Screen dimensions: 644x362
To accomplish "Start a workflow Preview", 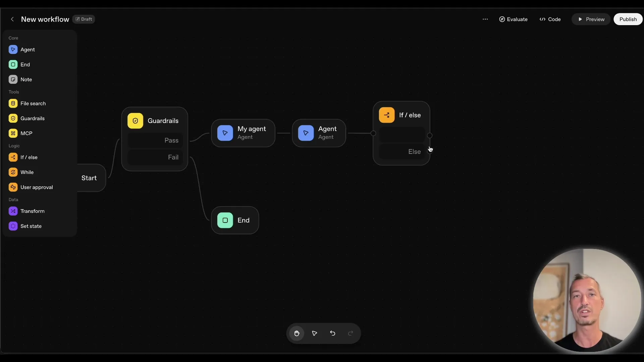I will point(590,19).
